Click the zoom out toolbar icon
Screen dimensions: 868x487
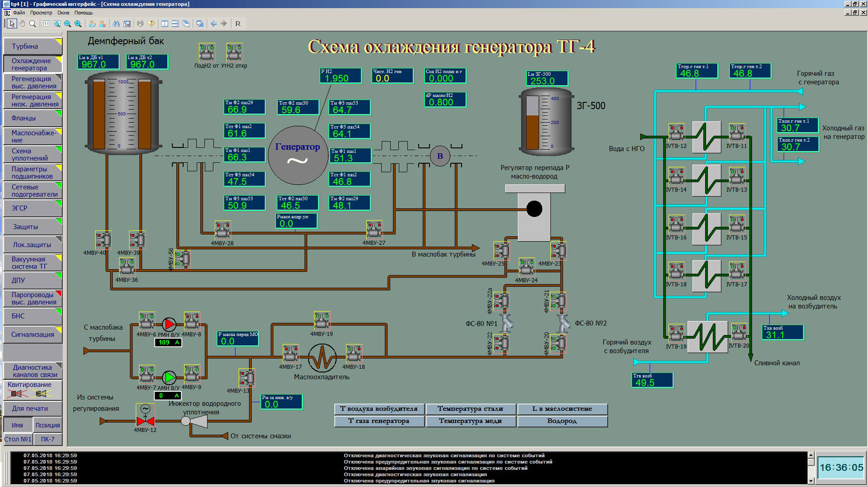pos(67,23)
